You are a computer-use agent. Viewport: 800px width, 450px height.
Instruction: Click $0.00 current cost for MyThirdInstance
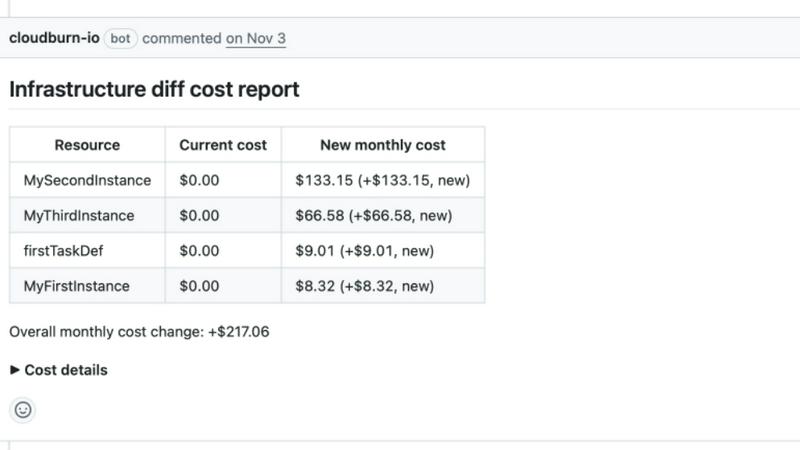[223, 215]
